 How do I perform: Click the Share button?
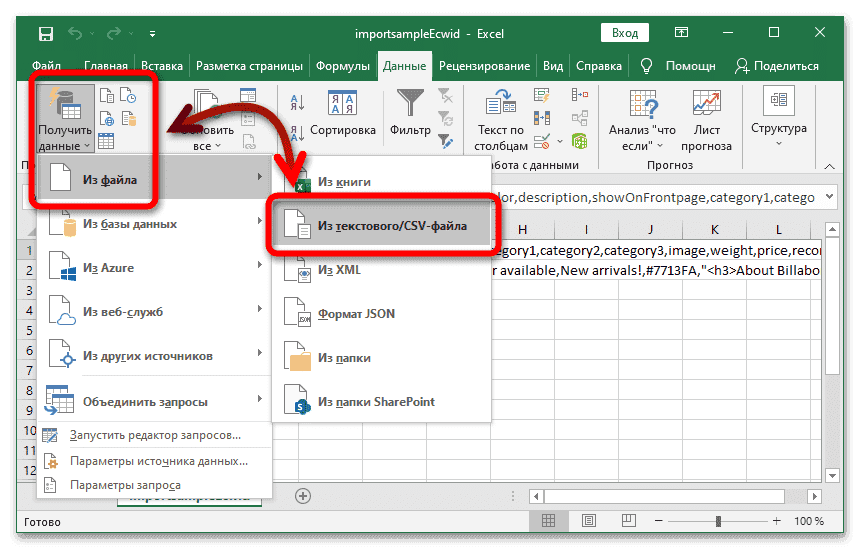(x=776, y=67)
